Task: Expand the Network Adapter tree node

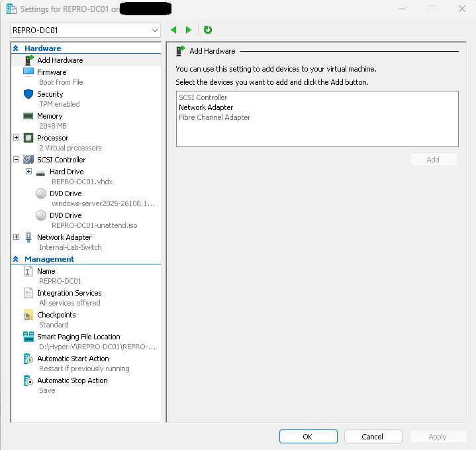Action: 17,237
